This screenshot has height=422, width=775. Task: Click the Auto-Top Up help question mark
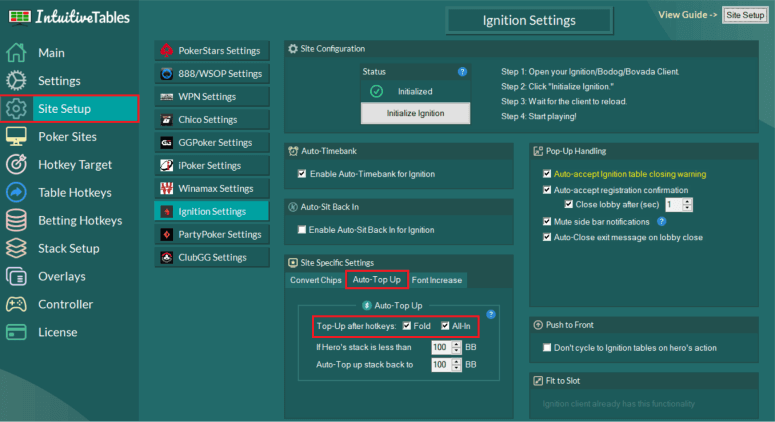pyautogui.click(x=491, y=314)
